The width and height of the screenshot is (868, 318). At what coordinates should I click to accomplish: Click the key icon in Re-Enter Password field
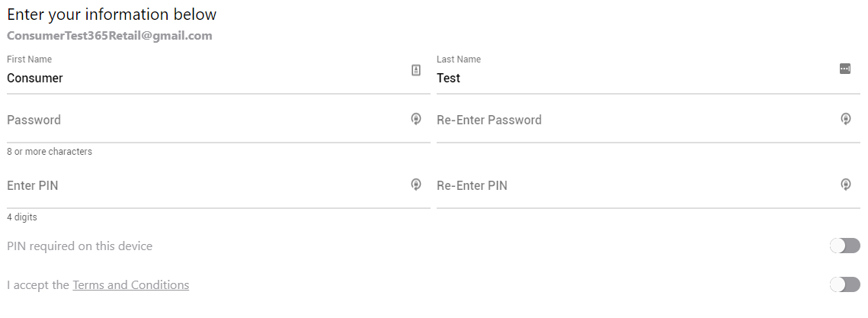tap(845, 119)
